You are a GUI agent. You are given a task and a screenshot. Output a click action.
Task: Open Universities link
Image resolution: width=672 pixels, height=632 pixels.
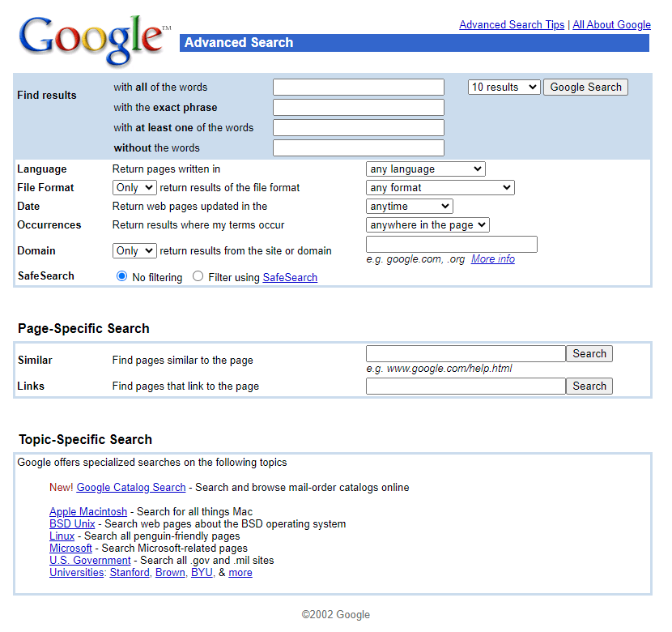(x=77, y=572)
